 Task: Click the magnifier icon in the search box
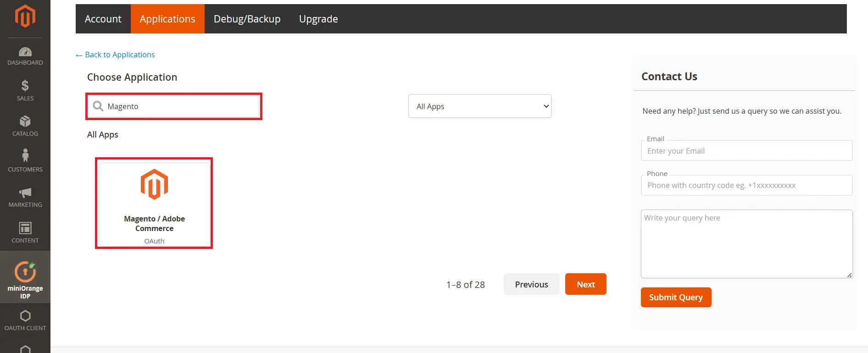coord(98,106)
